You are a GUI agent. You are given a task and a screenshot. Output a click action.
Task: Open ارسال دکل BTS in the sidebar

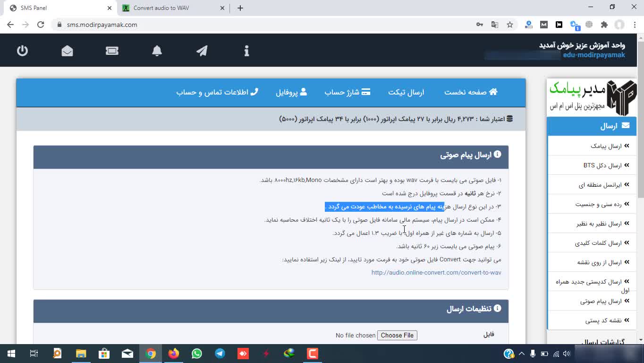[x=592, y=165]
